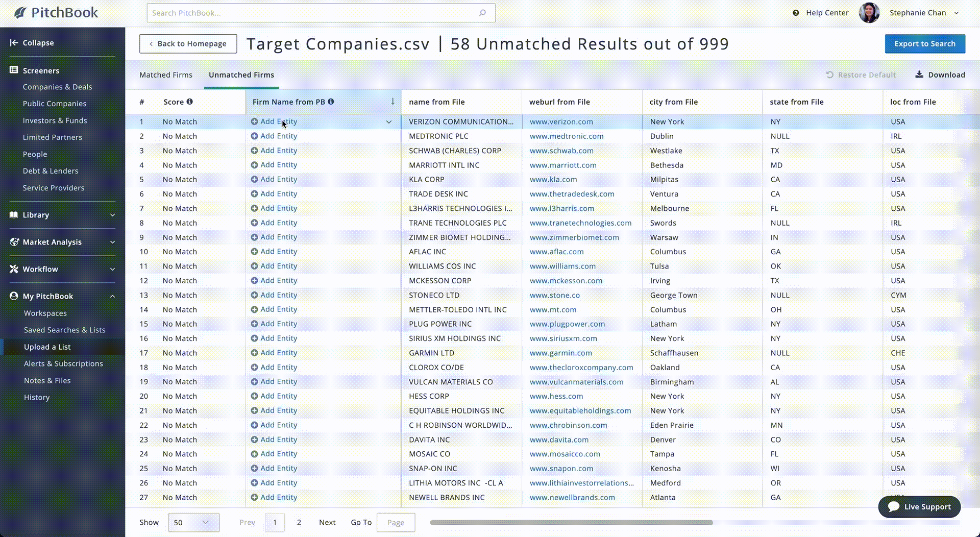Expand the Workflow section chevron

coord(112,269)
